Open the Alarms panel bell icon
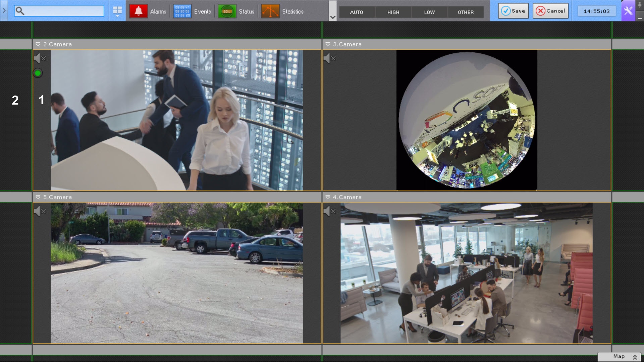 tap(139, 11)
